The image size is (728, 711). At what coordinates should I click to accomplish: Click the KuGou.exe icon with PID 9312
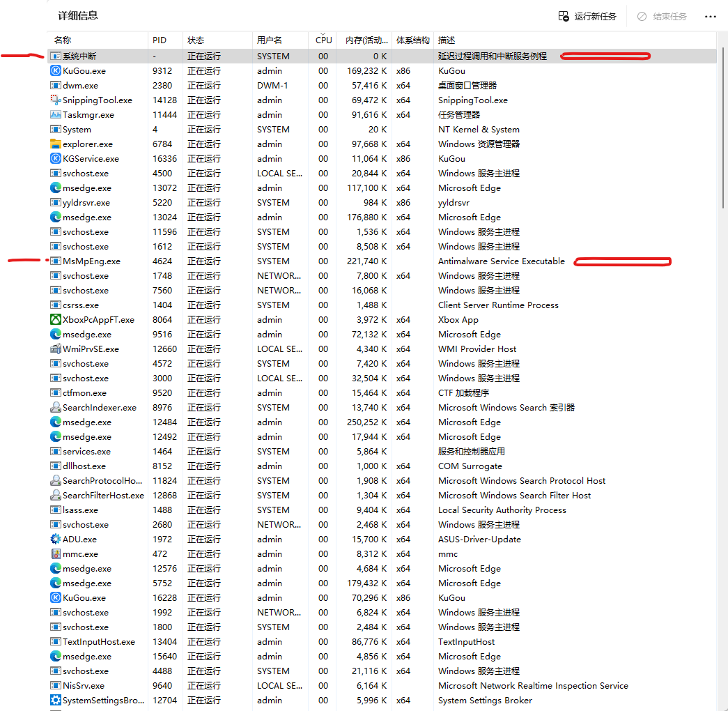[x=55, y=70]
